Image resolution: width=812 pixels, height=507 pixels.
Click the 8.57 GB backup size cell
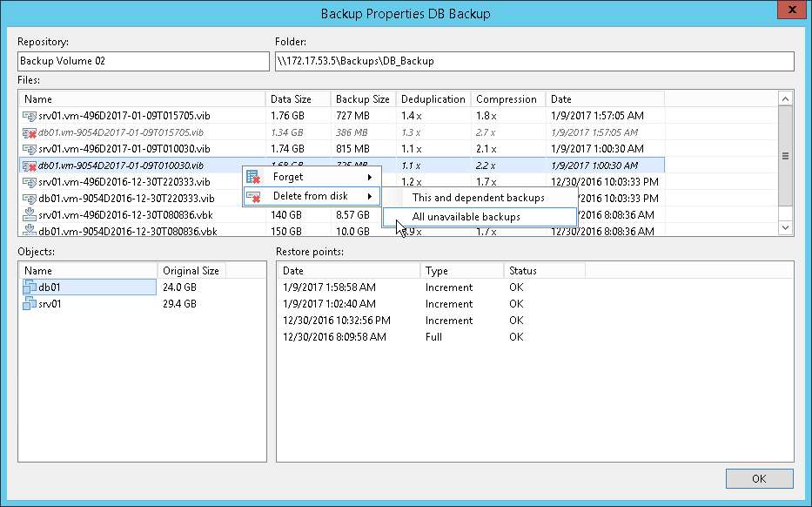click(352, 214)
